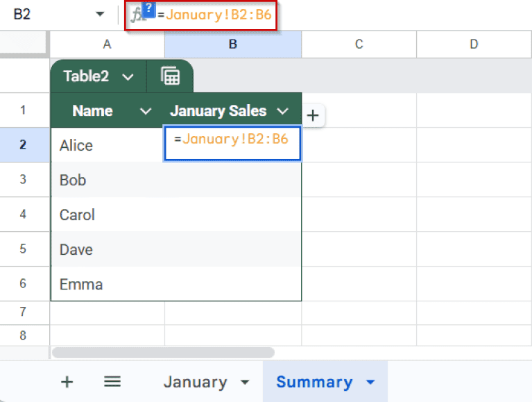The image size is (532, 402).
Task: Open the Table2 name dropdown
Action: (128, 77)
